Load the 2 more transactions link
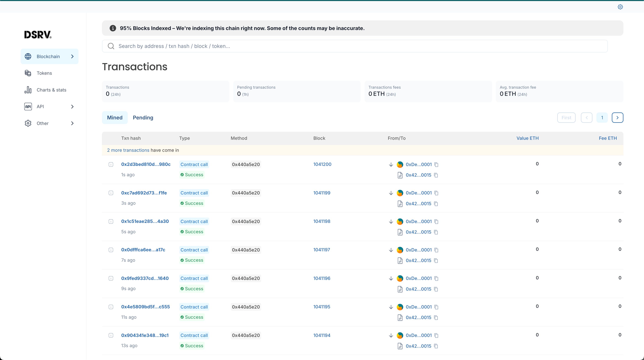Image resolution: width=644 pixels, height=360 pixels. 128,150
